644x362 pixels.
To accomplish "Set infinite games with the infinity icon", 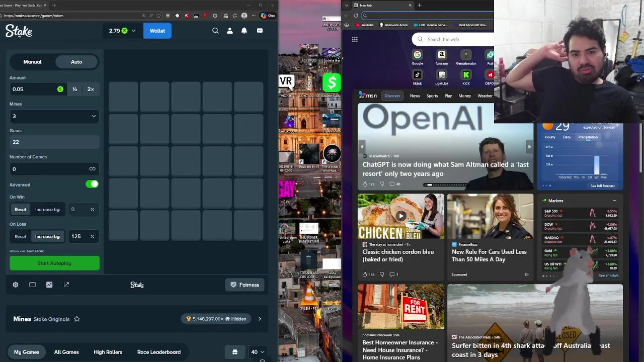I will 92,169.
